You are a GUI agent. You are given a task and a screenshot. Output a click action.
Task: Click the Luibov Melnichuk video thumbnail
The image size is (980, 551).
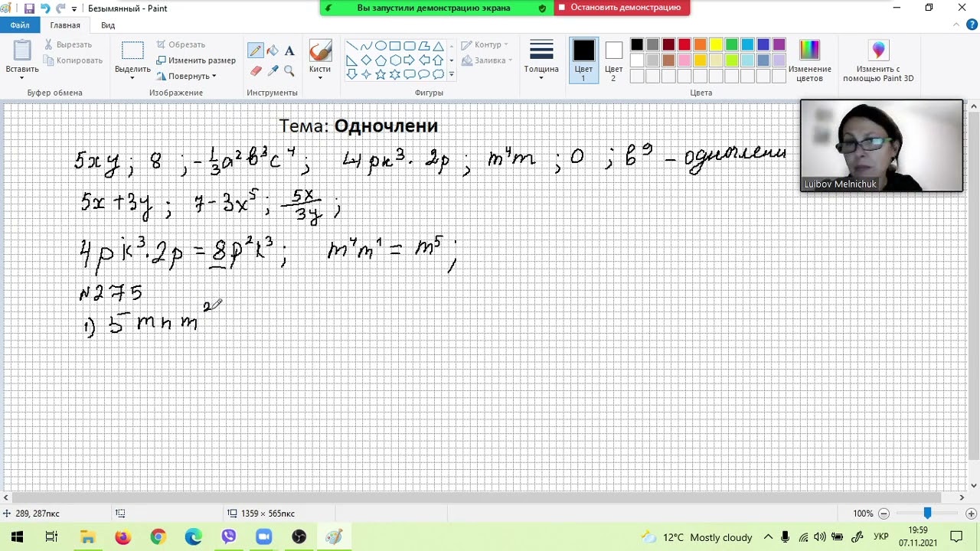(881, 145)
